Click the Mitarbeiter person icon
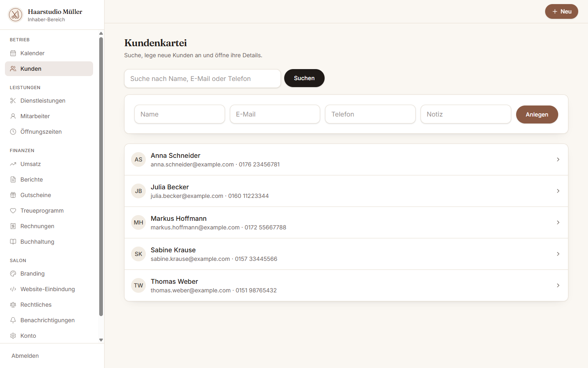The width and height of the screenshot is (588, 368). point(13,116)
